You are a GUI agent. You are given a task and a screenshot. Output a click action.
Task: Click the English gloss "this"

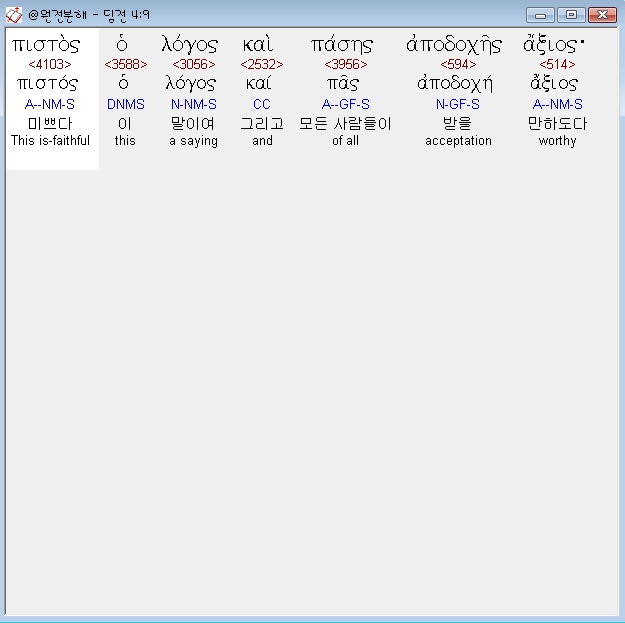tap(125, 140)
